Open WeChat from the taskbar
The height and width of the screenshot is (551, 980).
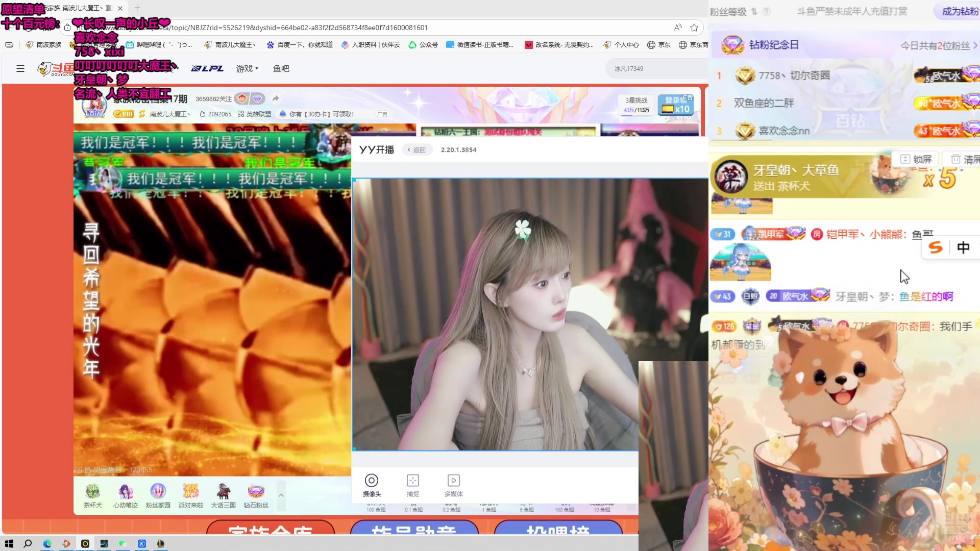(122, 544)
